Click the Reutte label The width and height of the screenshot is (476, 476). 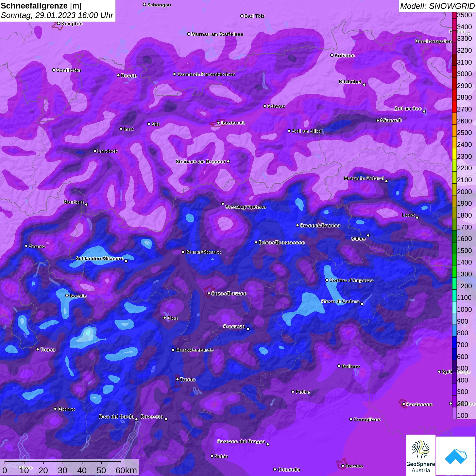pyautogui.click(x=129, y=75)
